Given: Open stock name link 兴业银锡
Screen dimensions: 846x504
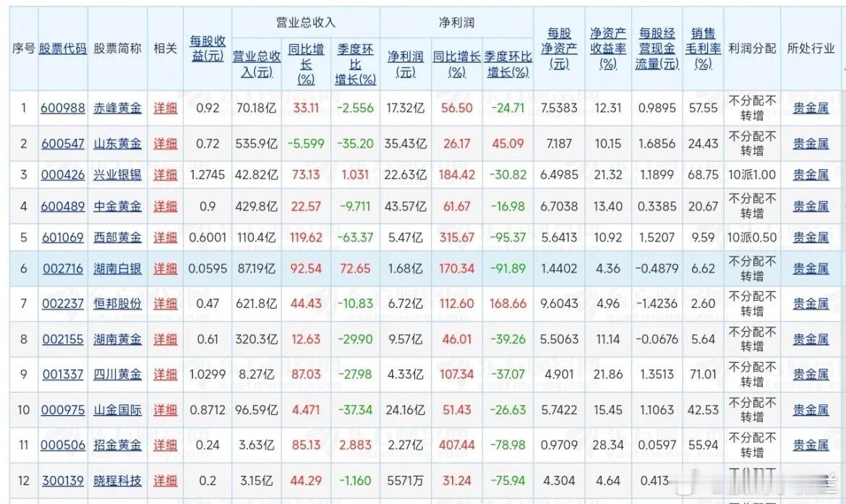Looking at the screenshot, I should [117, 175].
